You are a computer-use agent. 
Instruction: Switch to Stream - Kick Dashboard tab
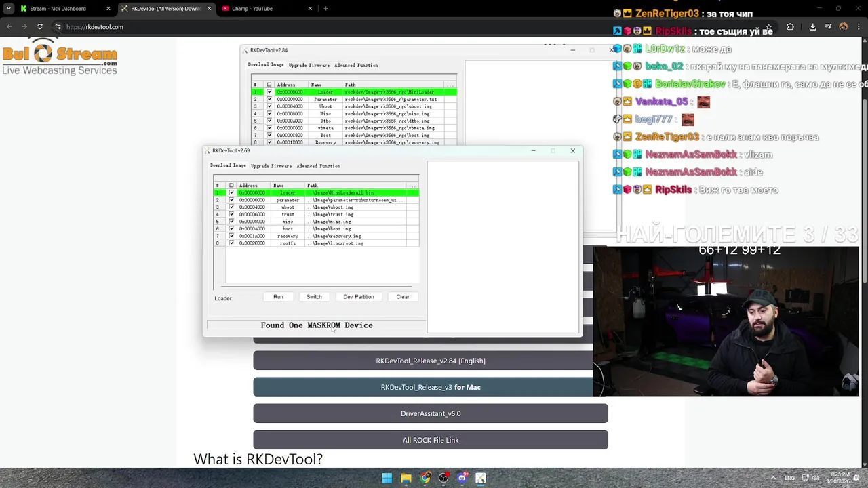(60, 9)
